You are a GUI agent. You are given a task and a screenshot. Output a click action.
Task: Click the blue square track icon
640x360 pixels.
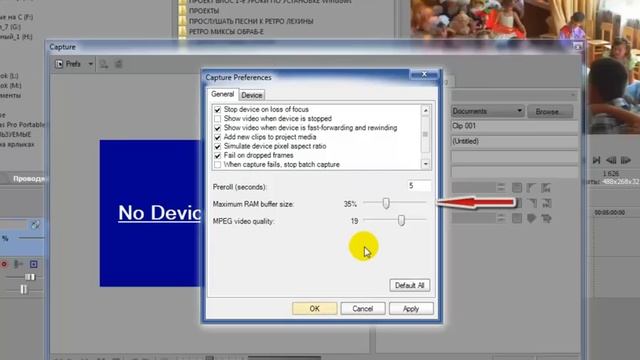coord(33,264)
